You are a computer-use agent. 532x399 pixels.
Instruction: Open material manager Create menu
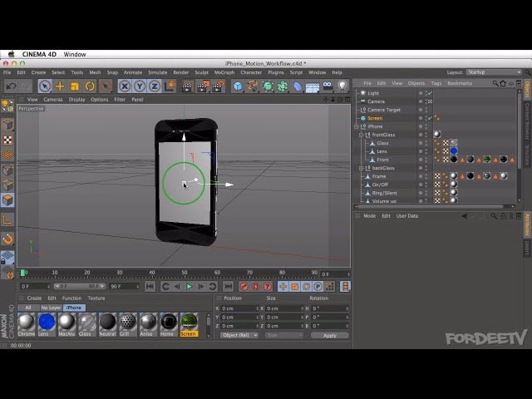click(34, 298)
